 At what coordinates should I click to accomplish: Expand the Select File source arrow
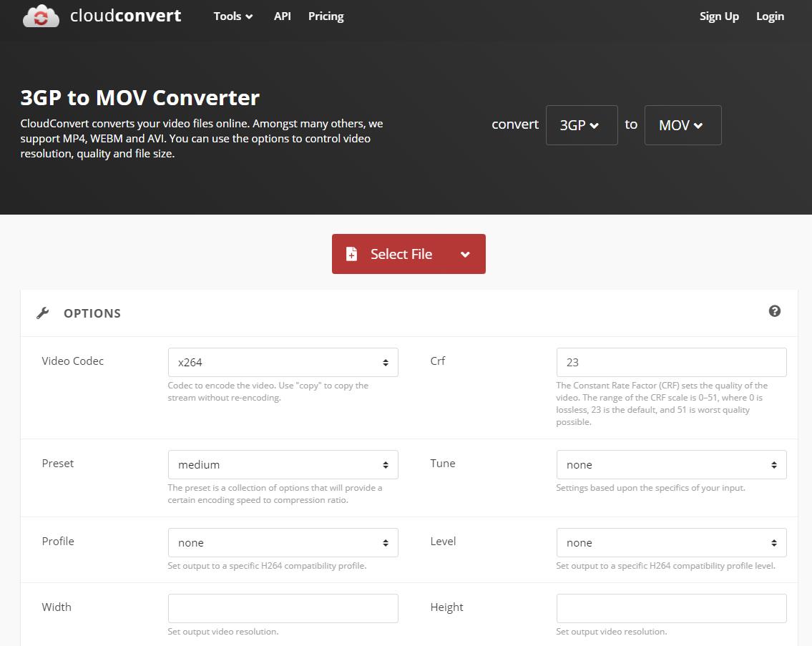(465, 254)
